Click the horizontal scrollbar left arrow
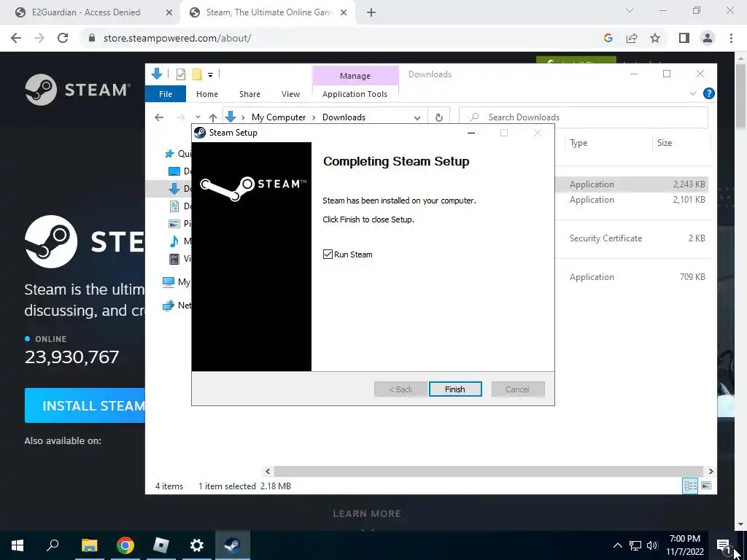 pyautogui.click(x=268, y=471)
